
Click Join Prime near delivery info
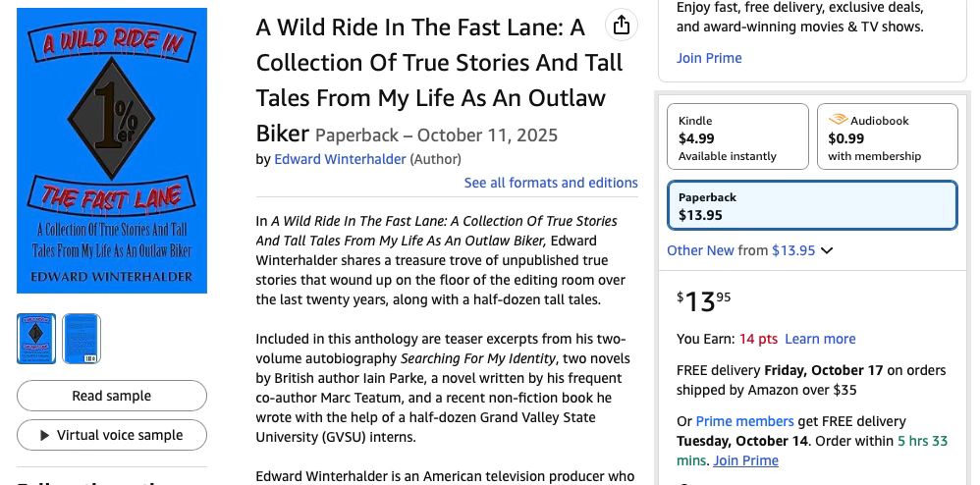(x=745, y=460)
